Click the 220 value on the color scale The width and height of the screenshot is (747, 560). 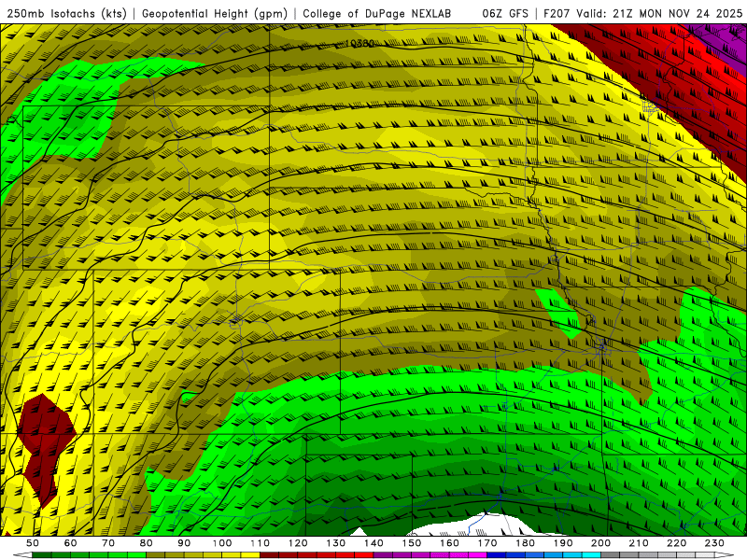click(x=676, y=543)
